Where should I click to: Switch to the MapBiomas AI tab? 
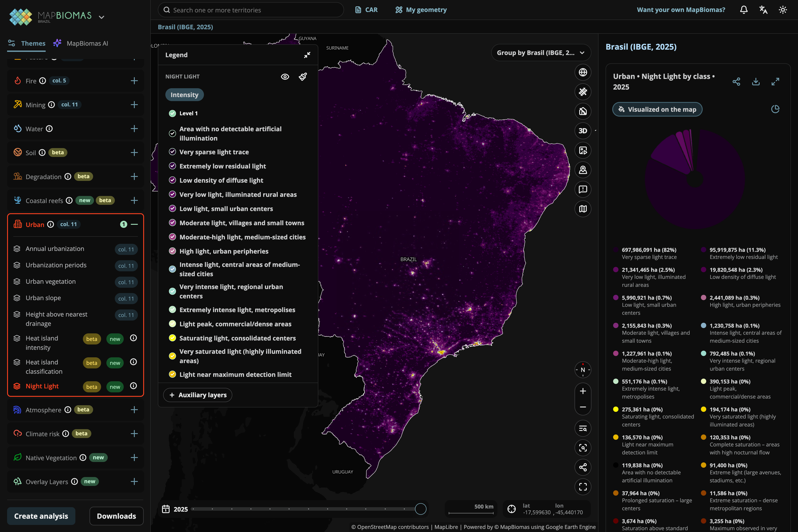(x=81, y=43)
